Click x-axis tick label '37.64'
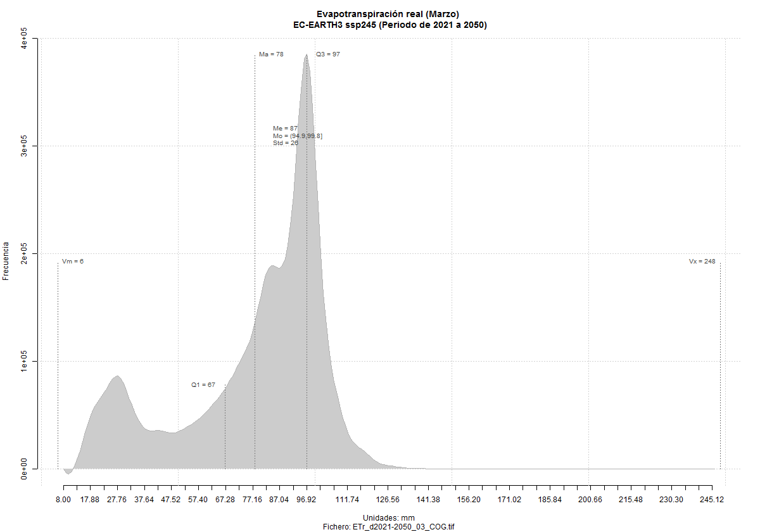Image resolution: width=760 pixels, height=532 pixels. pyautogui.click(x=144, y=500)
